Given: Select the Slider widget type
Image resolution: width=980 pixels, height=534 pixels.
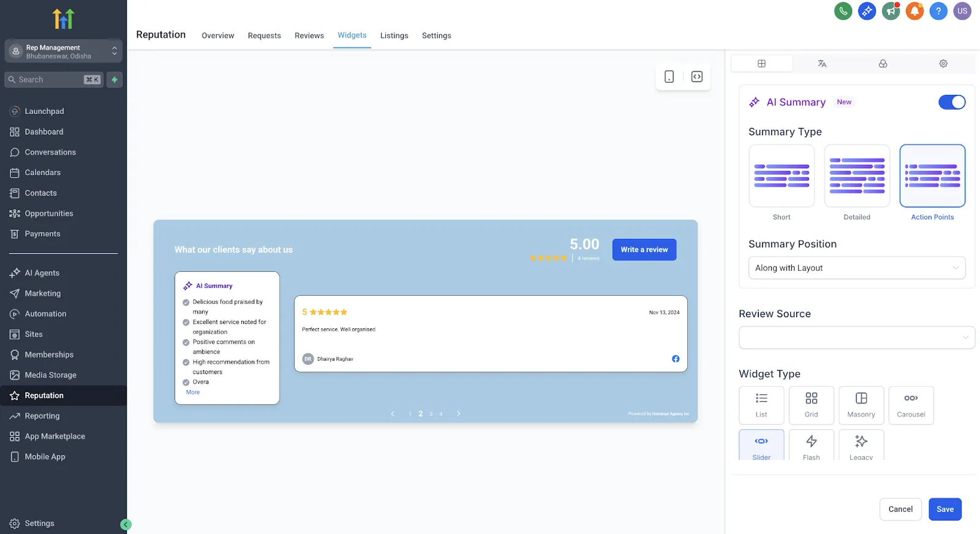Looking at the screenshot, I should tap(761, 445).
